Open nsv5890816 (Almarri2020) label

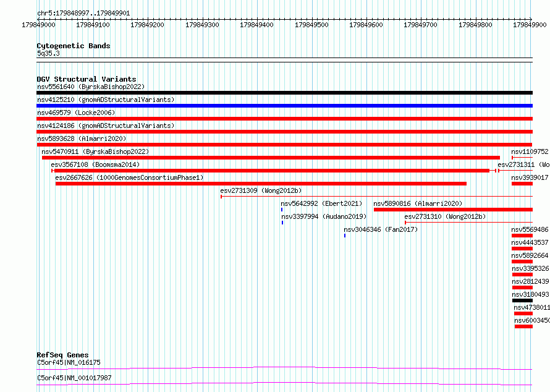tap(418, 203)
